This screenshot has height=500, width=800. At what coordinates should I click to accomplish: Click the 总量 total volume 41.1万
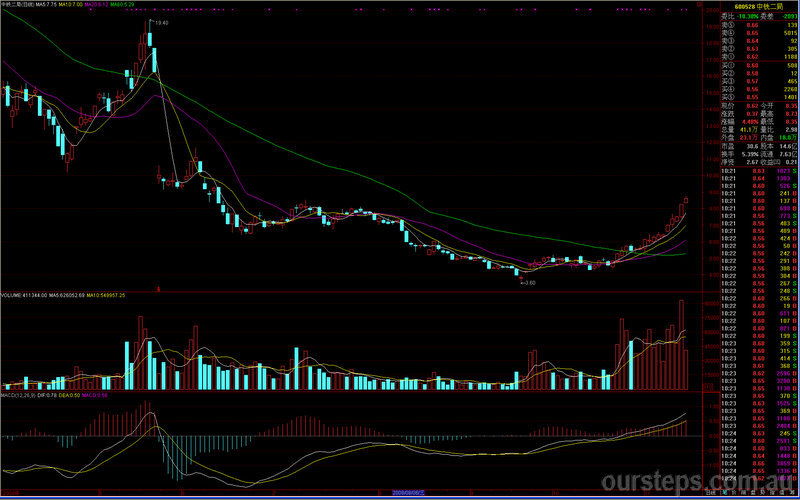pos(749,130)
